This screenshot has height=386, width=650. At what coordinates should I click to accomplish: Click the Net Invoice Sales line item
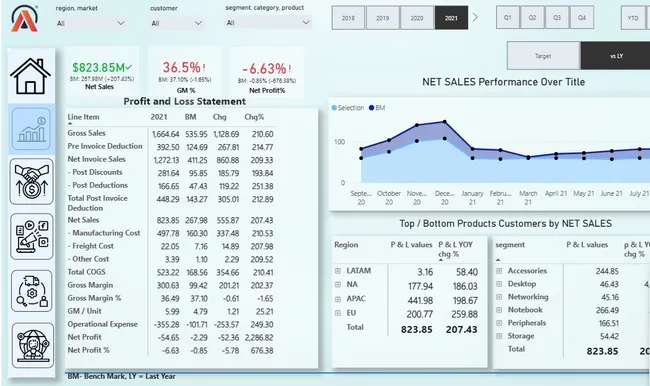coord(97,159)
